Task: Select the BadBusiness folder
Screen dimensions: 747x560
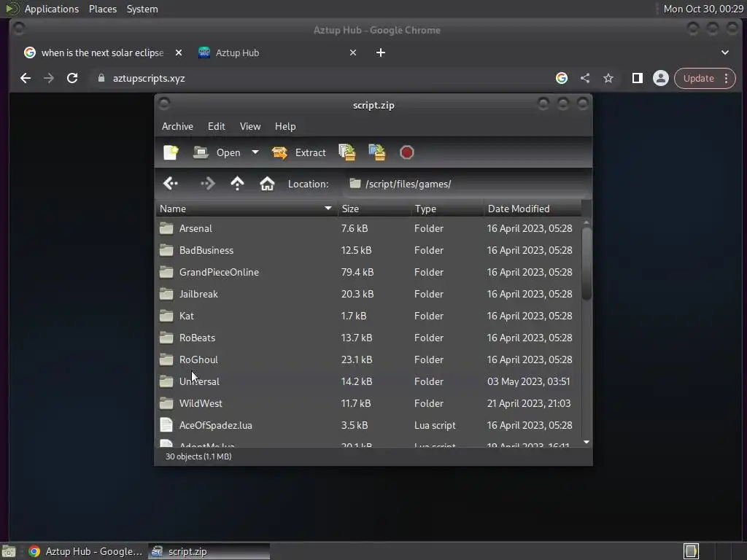Action: pos(368,251)
